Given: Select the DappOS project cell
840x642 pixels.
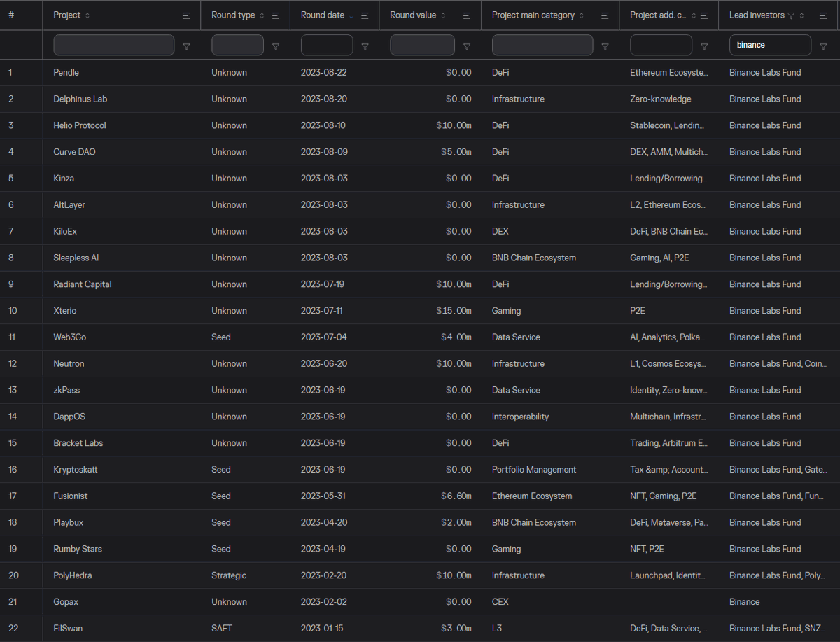Looking at the screenshot, I should [122, 417].
